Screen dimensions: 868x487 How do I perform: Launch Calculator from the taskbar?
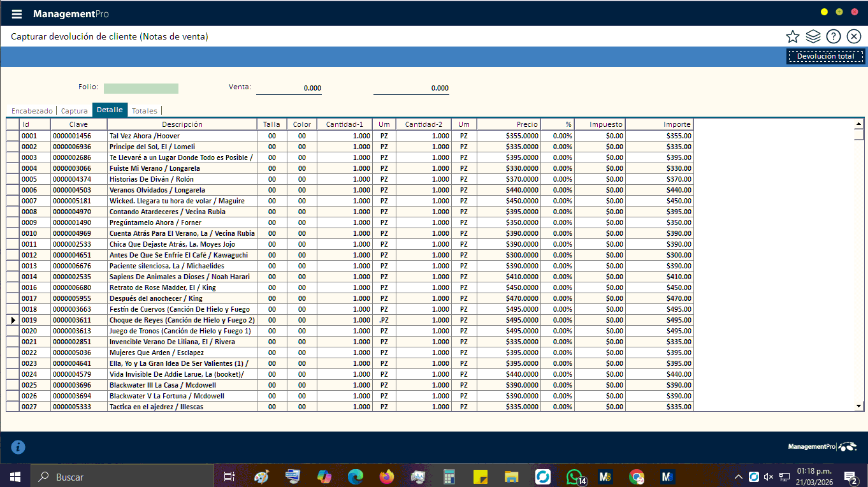[449, 476]
